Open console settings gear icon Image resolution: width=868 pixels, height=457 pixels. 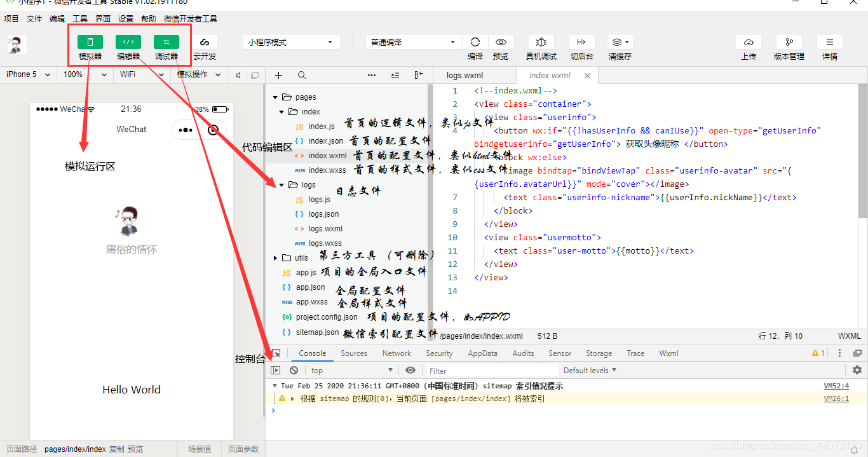[x=857, y=370]
